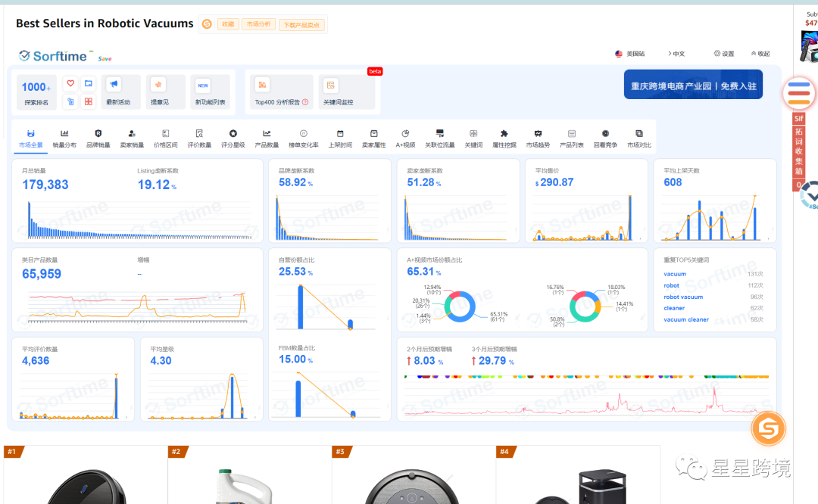Open 最新活动 megaphone announcements
The height and width of the screenshot is (504, 818).
118,92
